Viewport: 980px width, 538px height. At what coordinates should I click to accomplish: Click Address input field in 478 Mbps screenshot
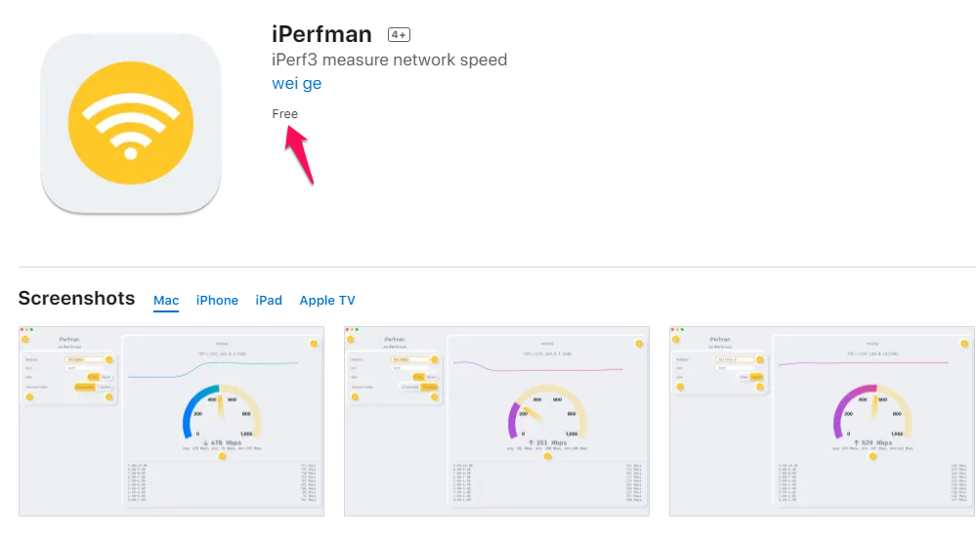(x=84, y=360)
